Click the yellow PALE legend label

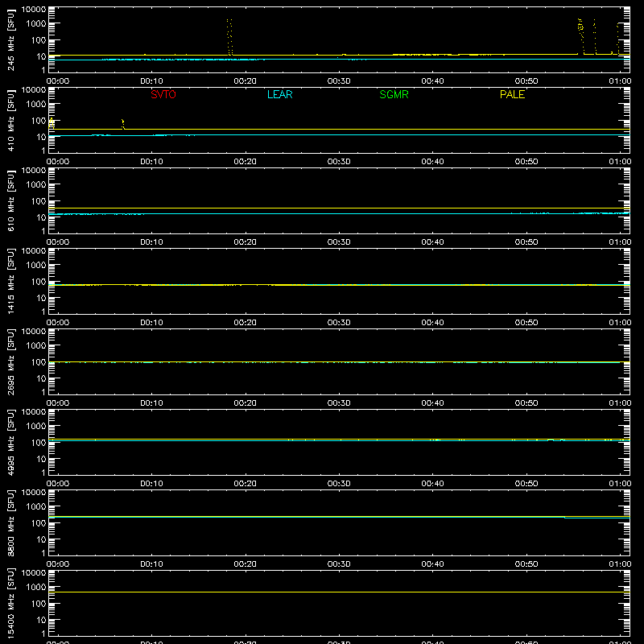coord(512,94)
